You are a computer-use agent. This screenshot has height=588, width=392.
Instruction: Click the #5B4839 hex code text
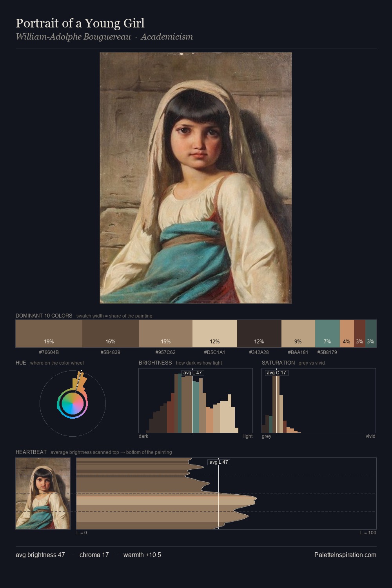111,352
